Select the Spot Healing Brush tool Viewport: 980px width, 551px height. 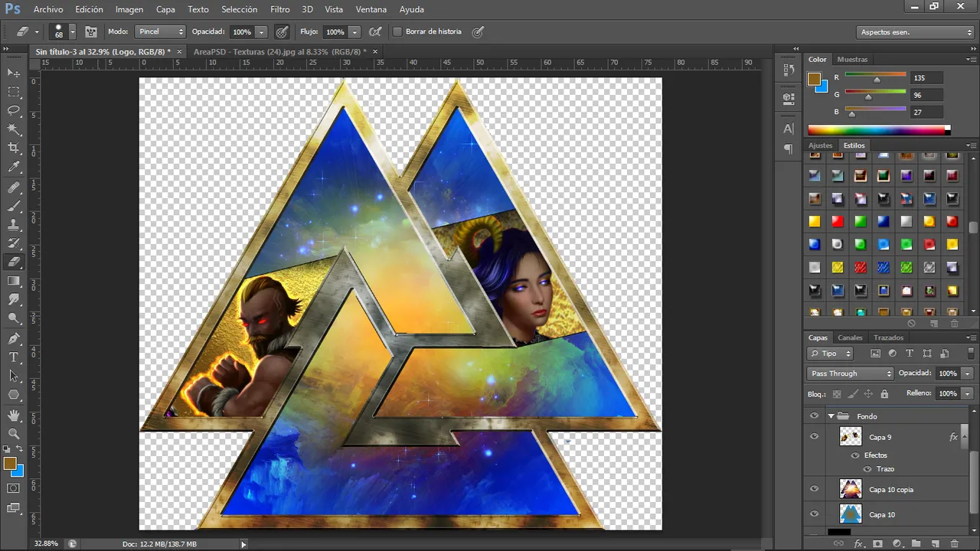pos(14,187)
